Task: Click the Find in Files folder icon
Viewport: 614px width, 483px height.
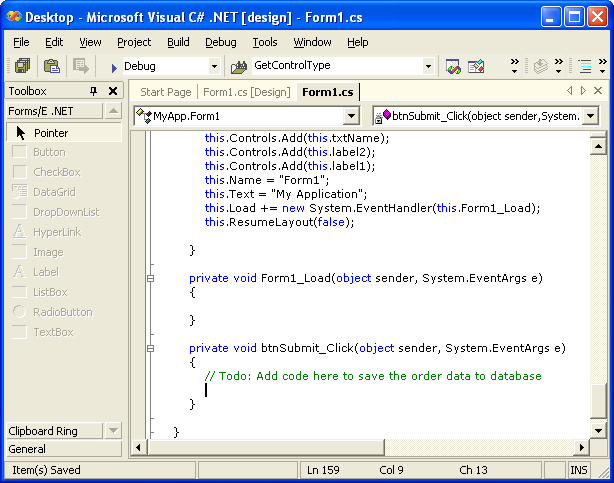Action: click(x=238, y=67)
